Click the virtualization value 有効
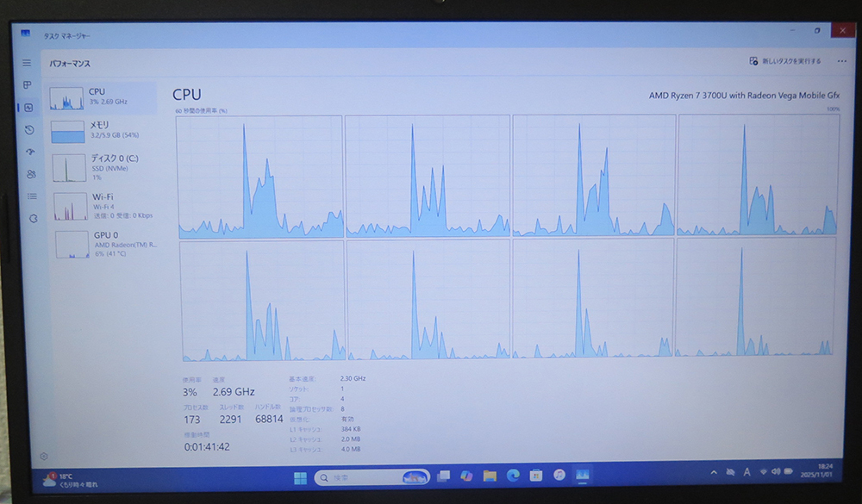Viewport: 862px width, 504px height. [x=347, y=419]
